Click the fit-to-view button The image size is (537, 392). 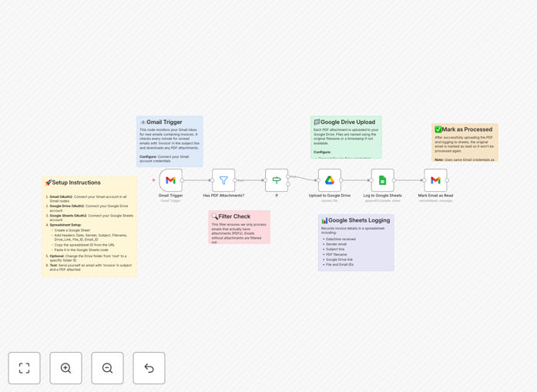25,368
